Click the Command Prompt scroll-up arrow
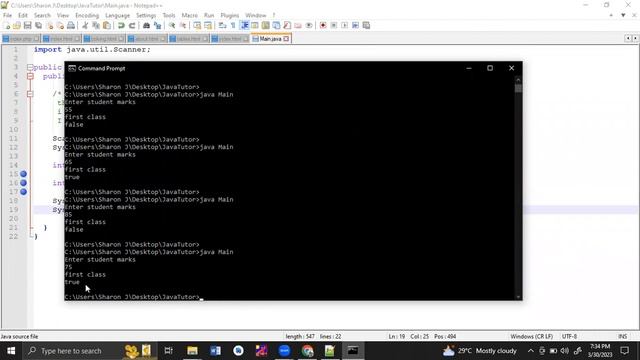This screenshot has width=640, height=360. tap(518, 80)
